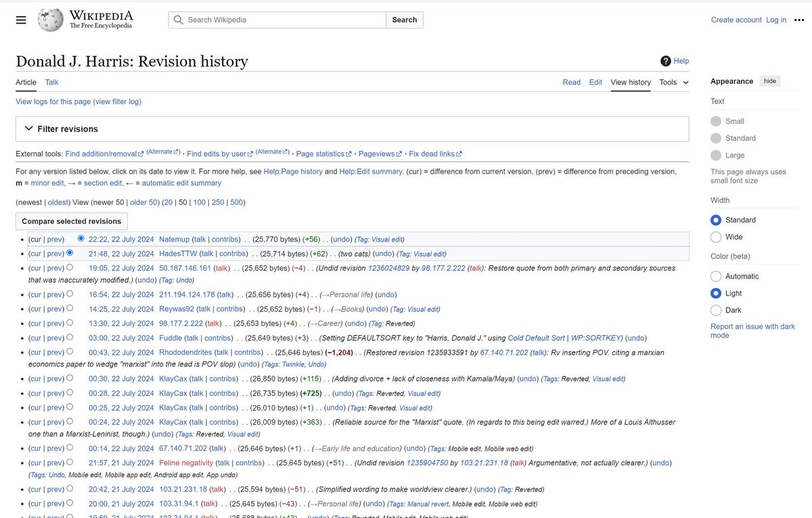812x518 pixels.
Task: Go to oldest revisions link
Action: point(58,202)
